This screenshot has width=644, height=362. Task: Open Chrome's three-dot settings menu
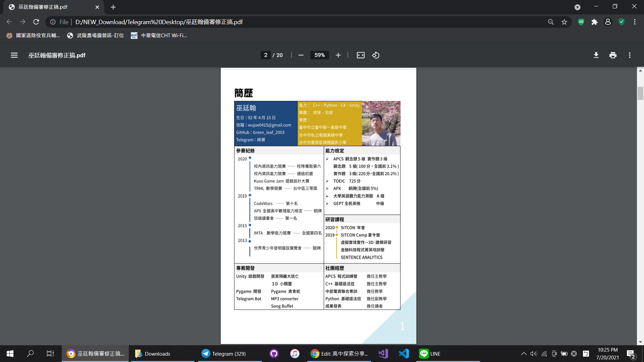(635, 22)
